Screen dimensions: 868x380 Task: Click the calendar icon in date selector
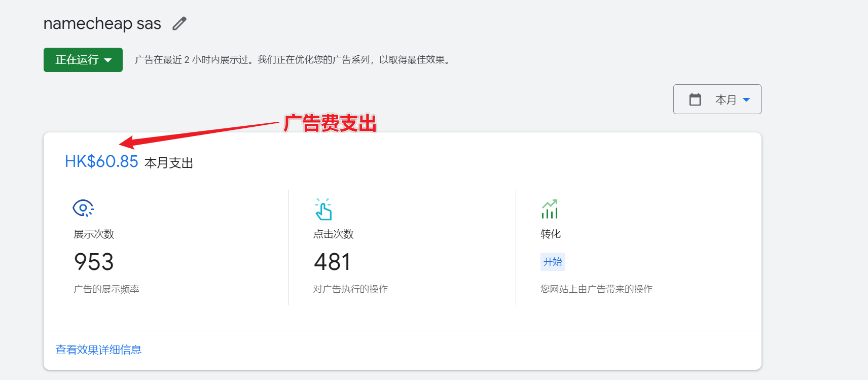pyautogui.click(x=695, y=99)
